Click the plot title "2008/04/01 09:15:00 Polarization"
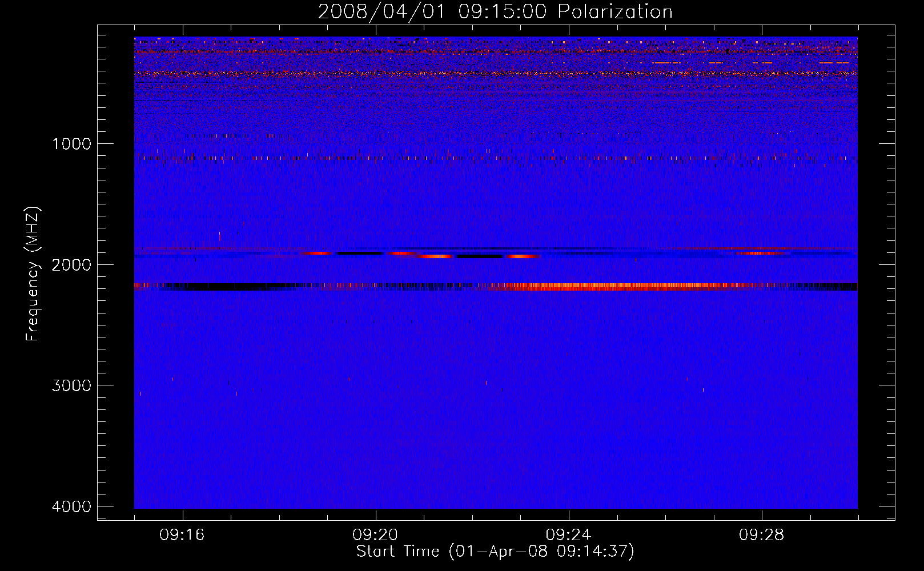Image resolution: width=924 pixels, height=571 pixels. (x=495, y=12)
